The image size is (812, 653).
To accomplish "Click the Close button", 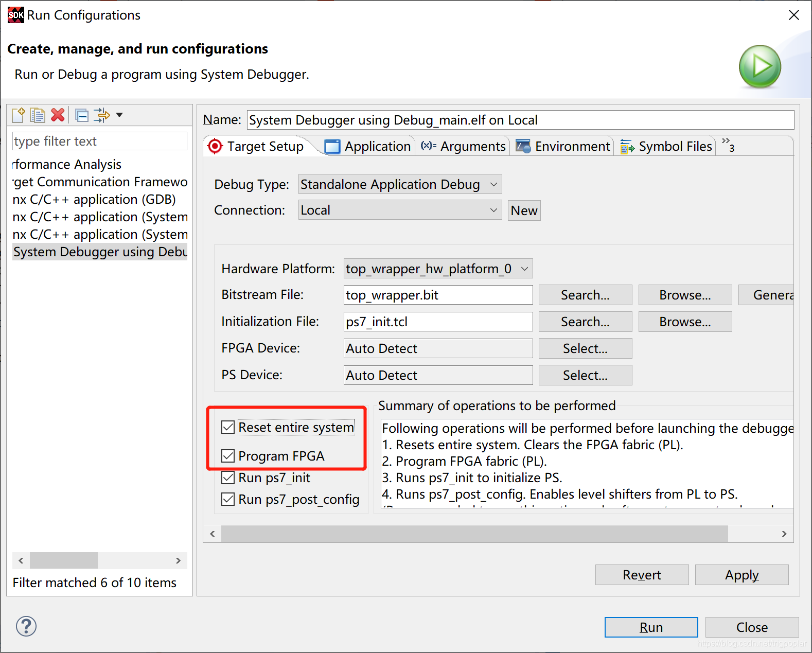I will (x=752, y=627).
